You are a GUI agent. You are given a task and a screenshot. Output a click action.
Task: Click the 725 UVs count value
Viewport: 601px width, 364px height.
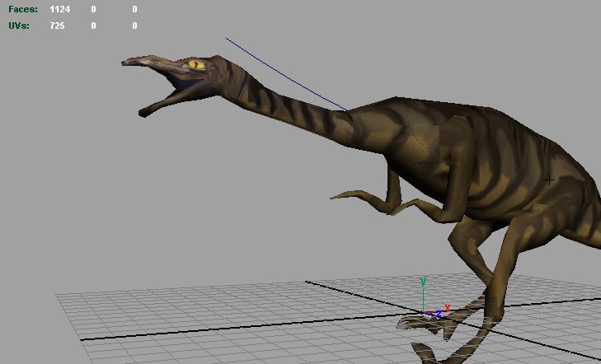[58, 26]
